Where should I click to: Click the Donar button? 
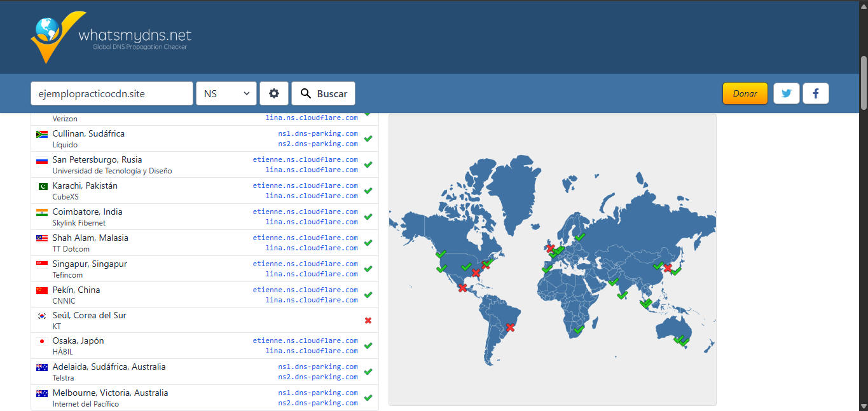click(x=745, y=93)
